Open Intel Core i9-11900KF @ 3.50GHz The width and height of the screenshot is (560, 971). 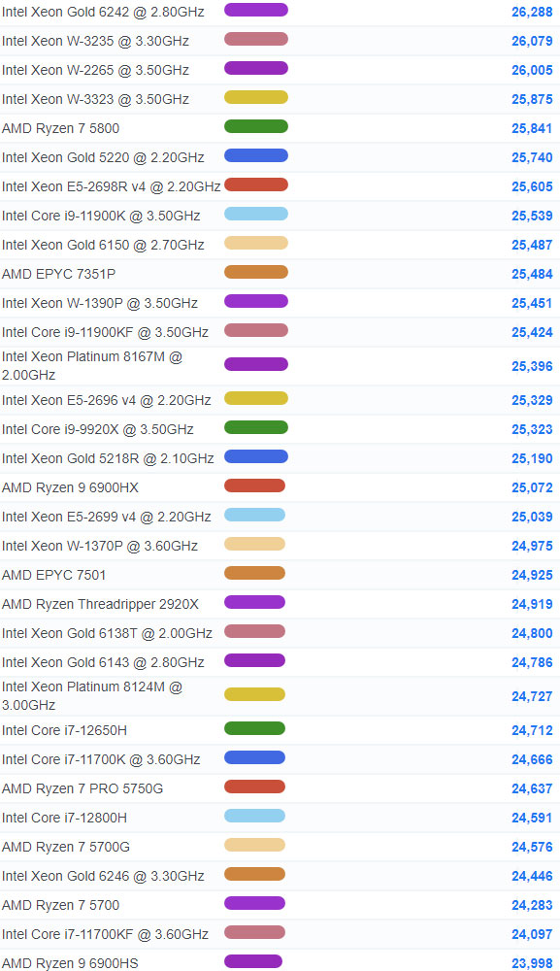pyautogui.click(x=105, y=332)
